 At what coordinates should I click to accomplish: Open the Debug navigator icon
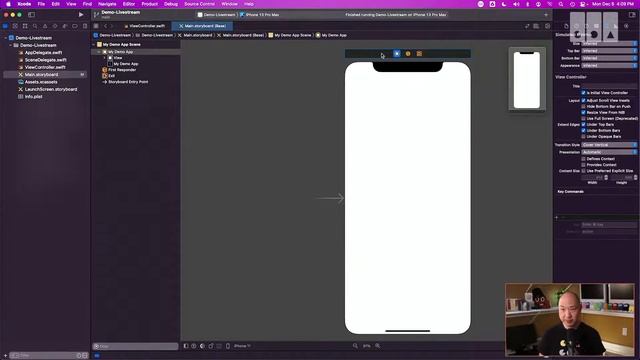[65, 26]
